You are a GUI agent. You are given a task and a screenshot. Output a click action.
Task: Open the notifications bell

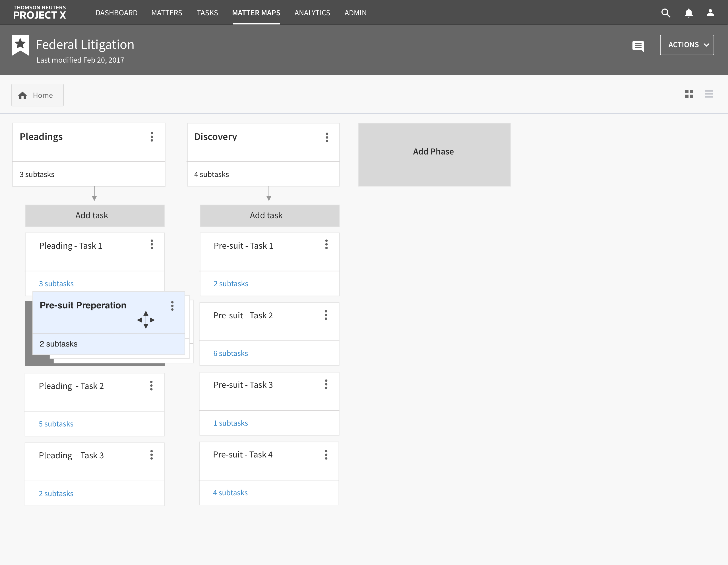point(688,13)
